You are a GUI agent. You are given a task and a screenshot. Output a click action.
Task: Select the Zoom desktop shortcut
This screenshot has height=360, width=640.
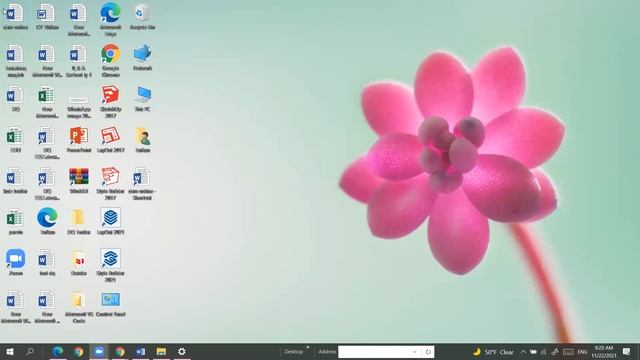16,262
